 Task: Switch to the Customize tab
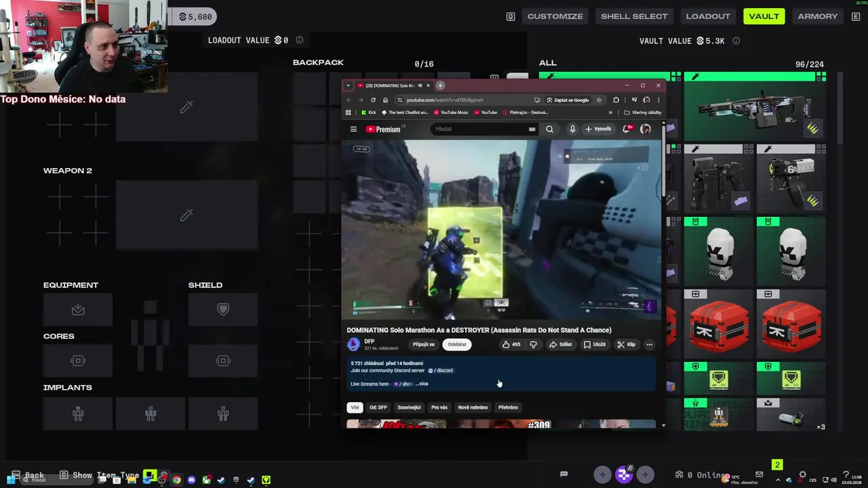click(x=555, y=16)
